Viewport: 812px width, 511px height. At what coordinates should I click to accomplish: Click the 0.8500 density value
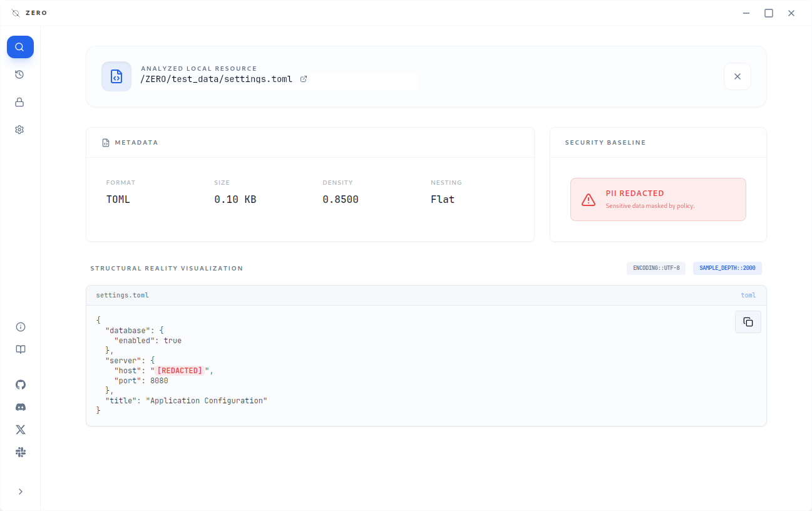[x=341, y=200]
